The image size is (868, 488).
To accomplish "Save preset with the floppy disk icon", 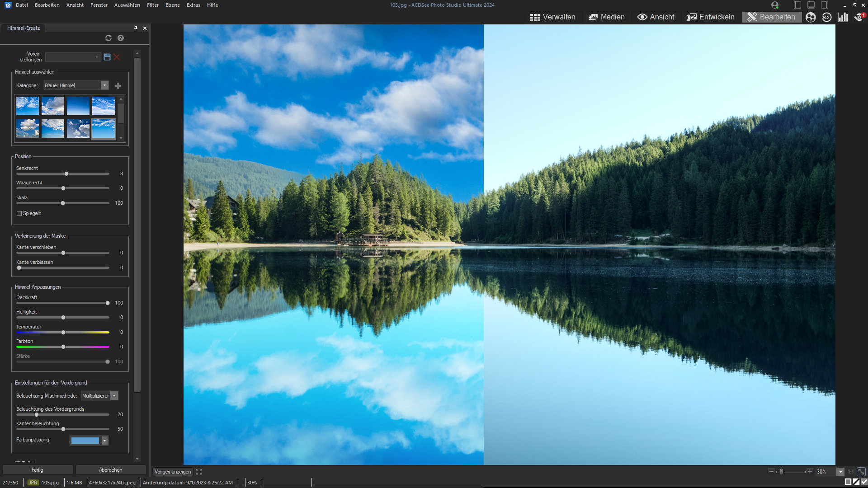I will pyautogui.click(x=107, y=57).
